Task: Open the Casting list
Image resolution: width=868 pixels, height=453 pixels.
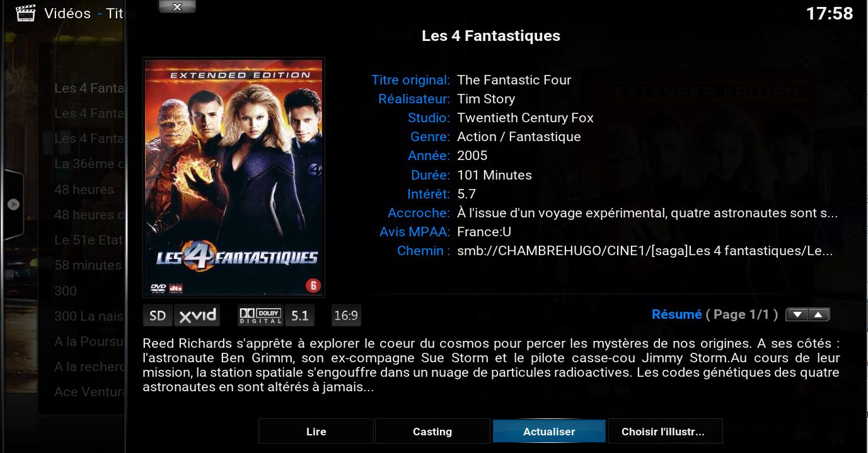Action: 432,432
